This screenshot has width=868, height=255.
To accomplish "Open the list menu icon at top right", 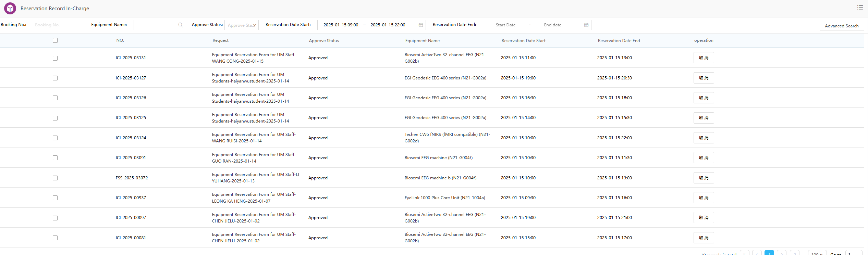I will 860,8.
